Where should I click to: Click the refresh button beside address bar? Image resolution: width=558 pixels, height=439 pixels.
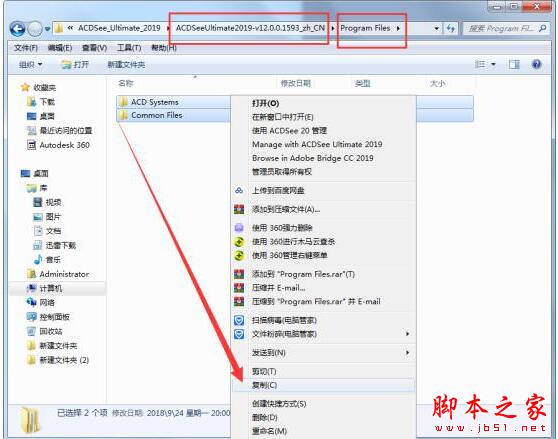[x=451, y=28]
